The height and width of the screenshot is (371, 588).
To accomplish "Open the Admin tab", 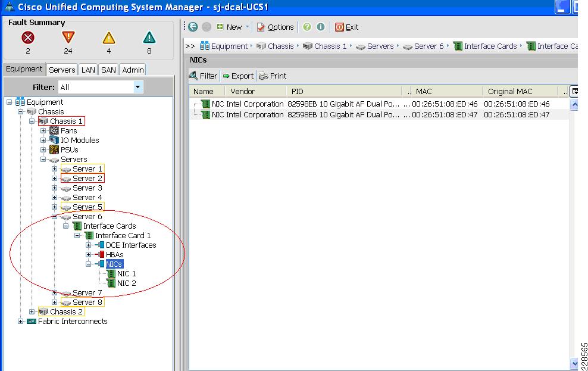I will [133, 70].
